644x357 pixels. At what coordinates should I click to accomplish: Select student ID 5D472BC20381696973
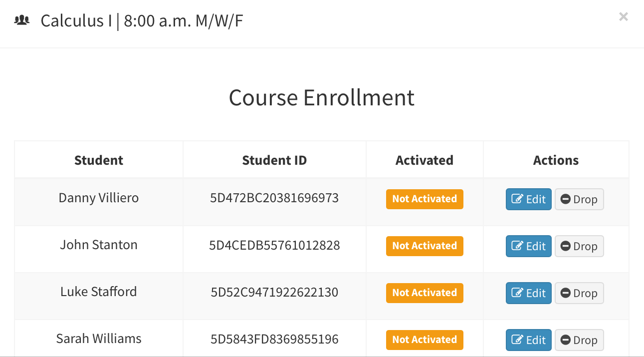pyautogui.click(x=274, y=198)
